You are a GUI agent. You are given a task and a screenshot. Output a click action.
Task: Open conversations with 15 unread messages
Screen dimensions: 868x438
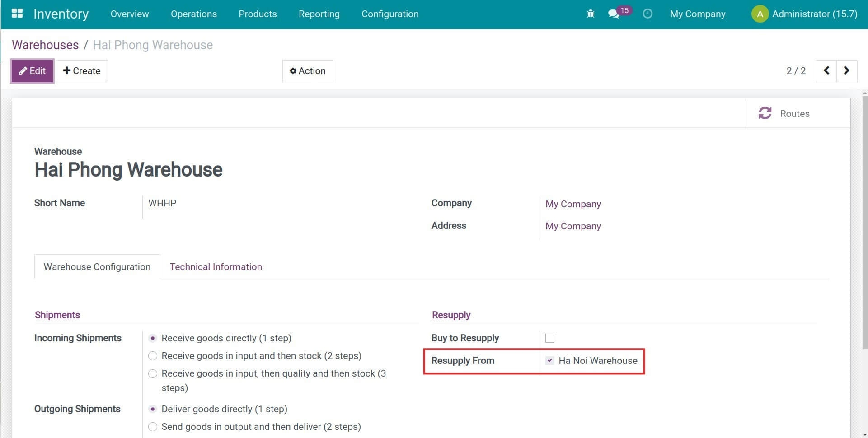point(614,14)
